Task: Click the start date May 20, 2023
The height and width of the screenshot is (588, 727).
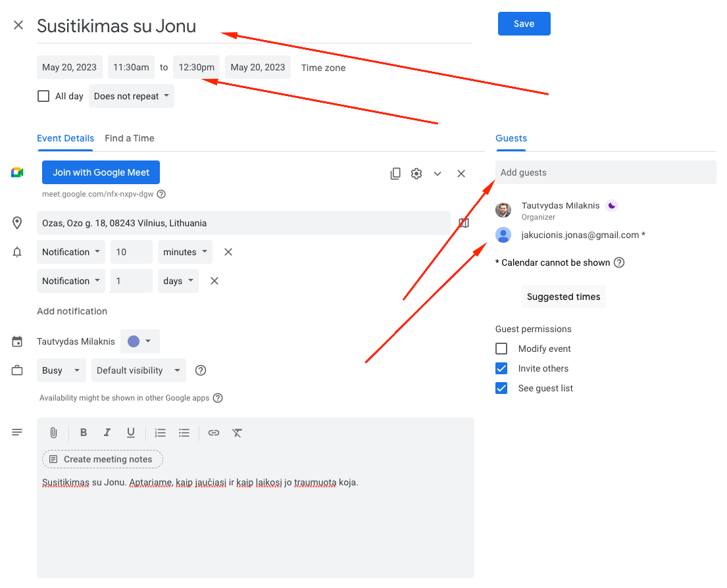Action: 70,67
